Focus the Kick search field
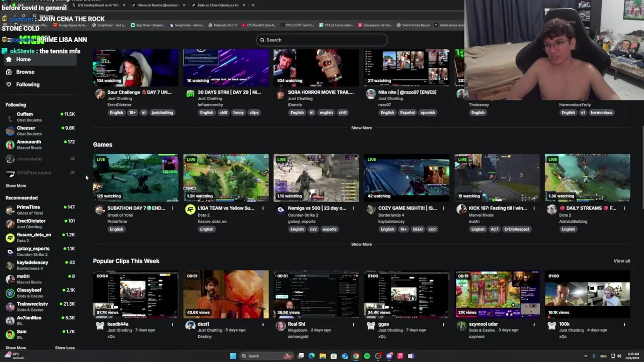644x362 pixels. click(x=322, y=40)
